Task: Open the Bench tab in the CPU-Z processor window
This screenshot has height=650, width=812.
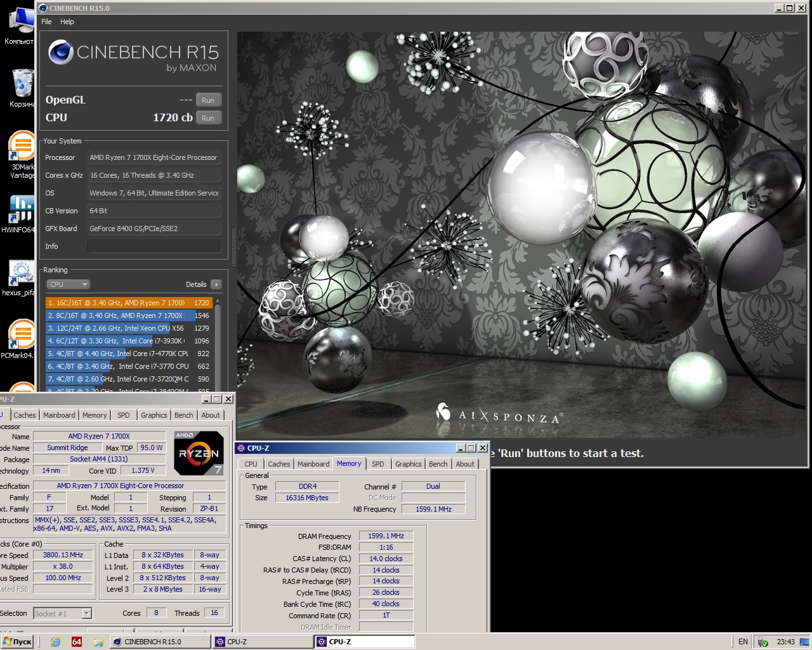Action: 184,415
